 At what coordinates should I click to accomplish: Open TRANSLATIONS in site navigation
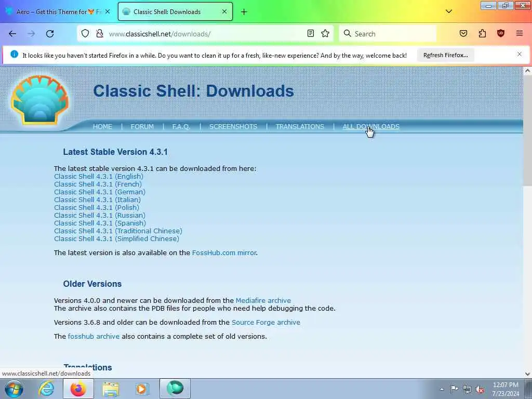pyautogui.click(x=300, y=127)
